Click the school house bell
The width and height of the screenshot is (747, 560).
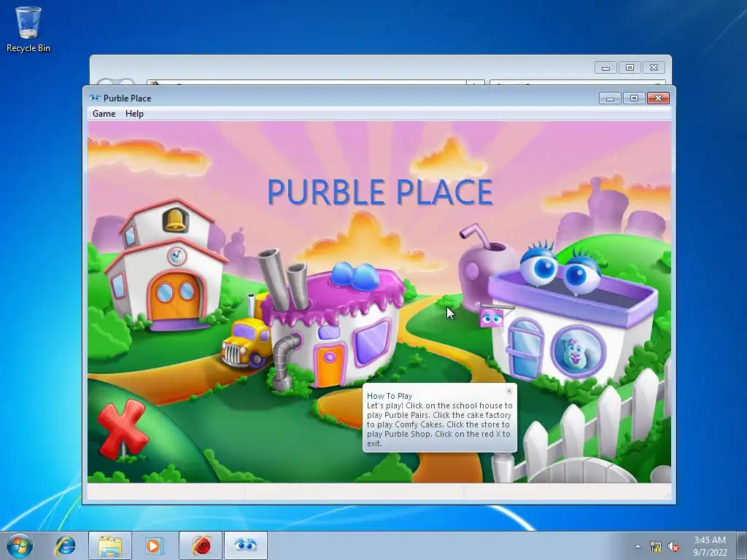175,220
